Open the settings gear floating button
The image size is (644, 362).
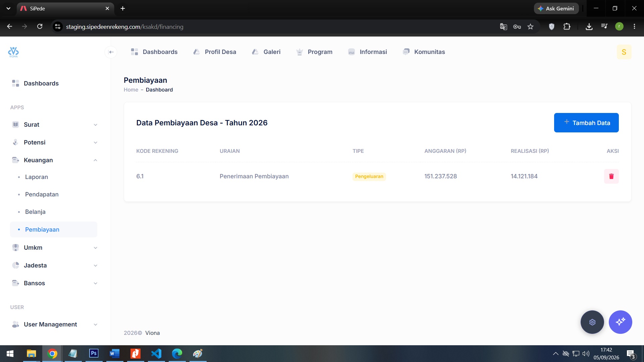click(x=592, y=322)
